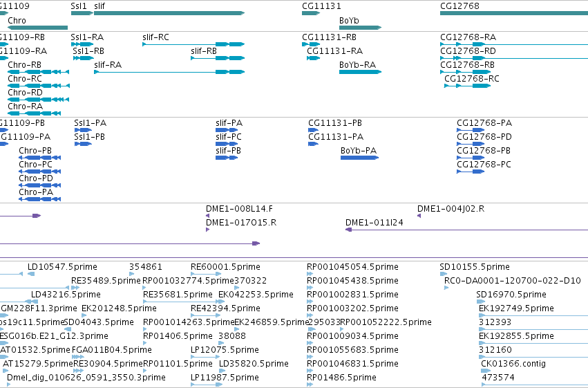
Task: Click the 354861 feature label
Action: (x=146, y=267)
